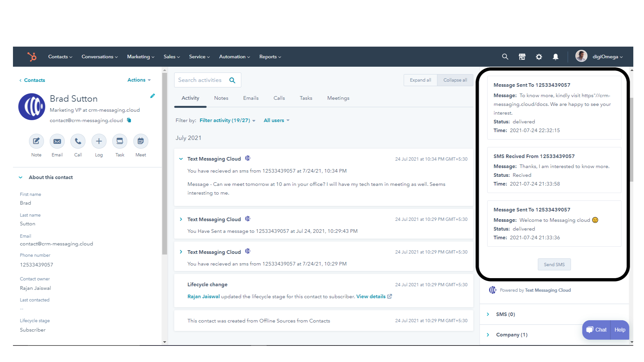The width and height of the screenshot is (644, 362).
Task: Click the left sidebar scrollbar
Action: click(165, 164)
